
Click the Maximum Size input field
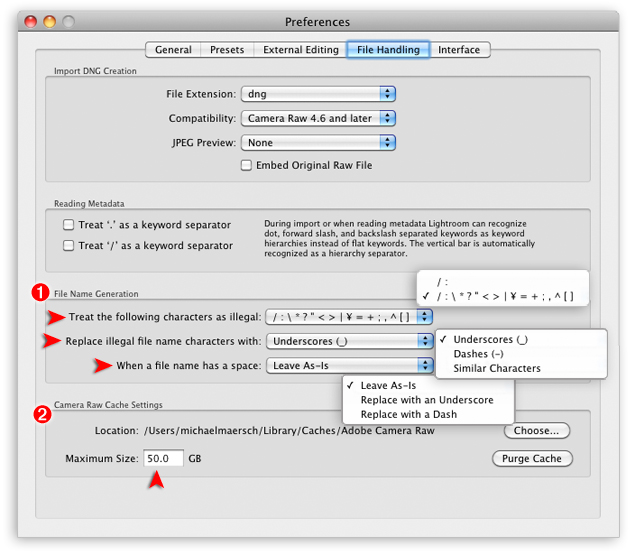coord(163,458)
